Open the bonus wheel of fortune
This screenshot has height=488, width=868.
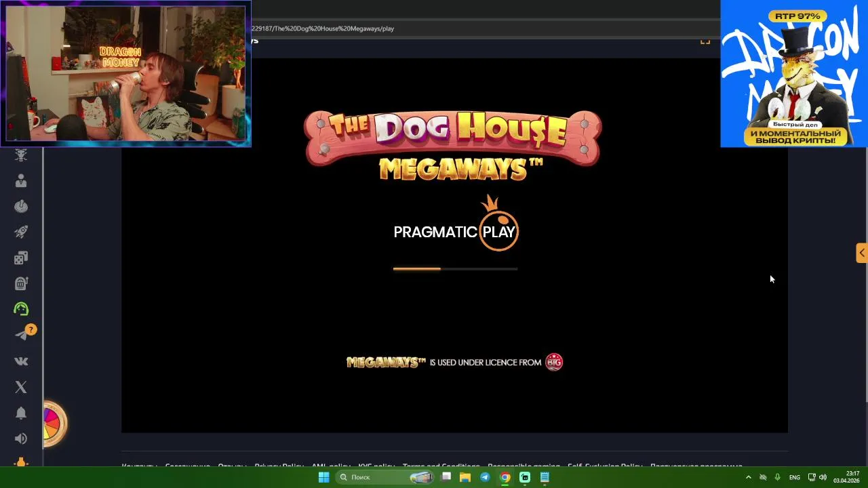point(54,424)
